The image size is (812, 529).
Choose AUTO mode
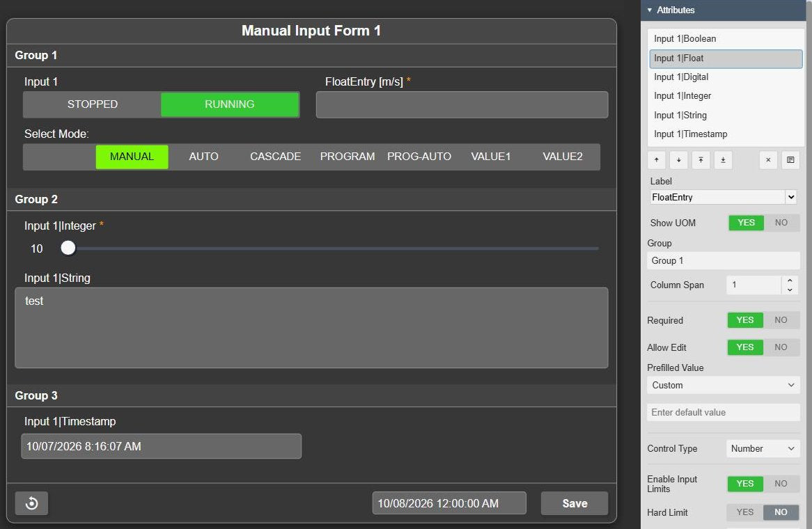tap(203, 157)
